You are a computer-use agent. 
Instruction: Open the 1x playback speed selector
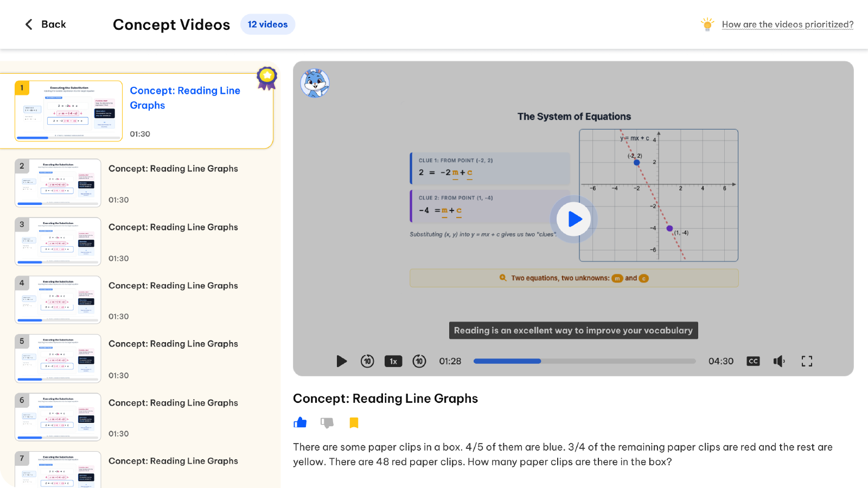(x=393, y=361)
